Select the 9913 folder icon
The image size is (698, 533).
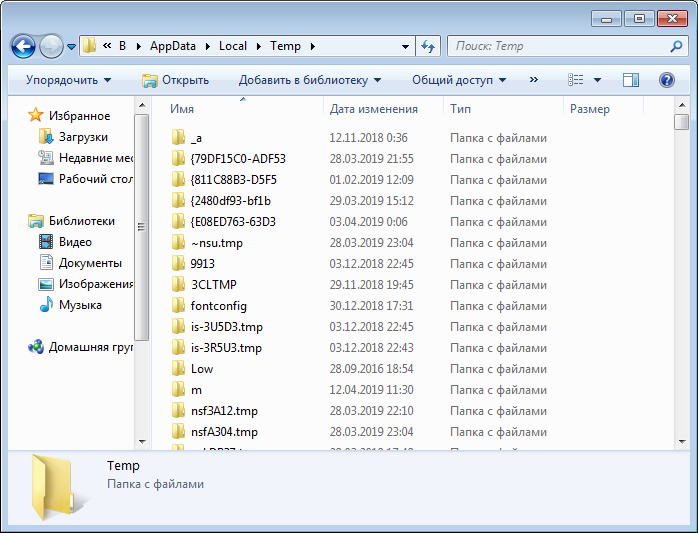[x=178, y=263]
